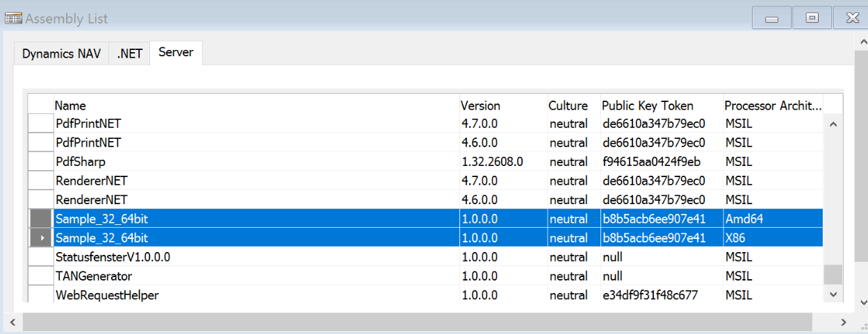Screen dimensions: 868x334
Task: Switch to the Dynamics NAV tab
Action: (x=61, y=53)
